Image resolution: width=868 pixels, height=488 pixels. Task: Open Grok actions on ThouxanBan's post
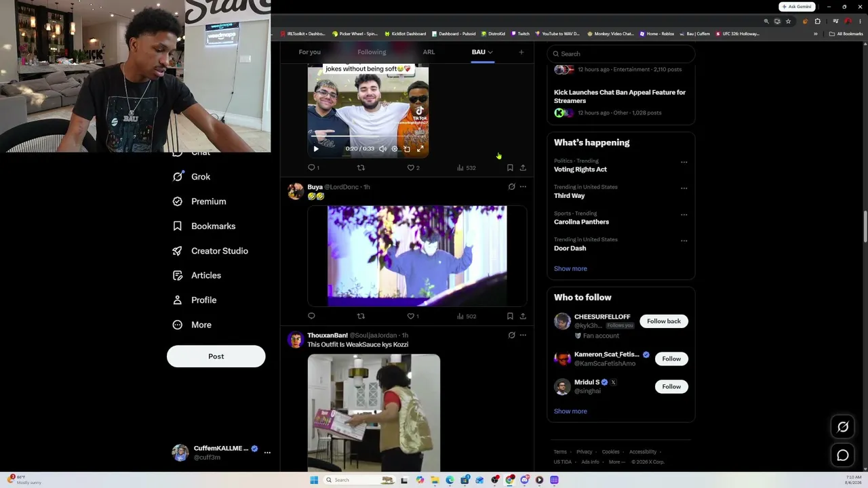click(x=512, y=335)
